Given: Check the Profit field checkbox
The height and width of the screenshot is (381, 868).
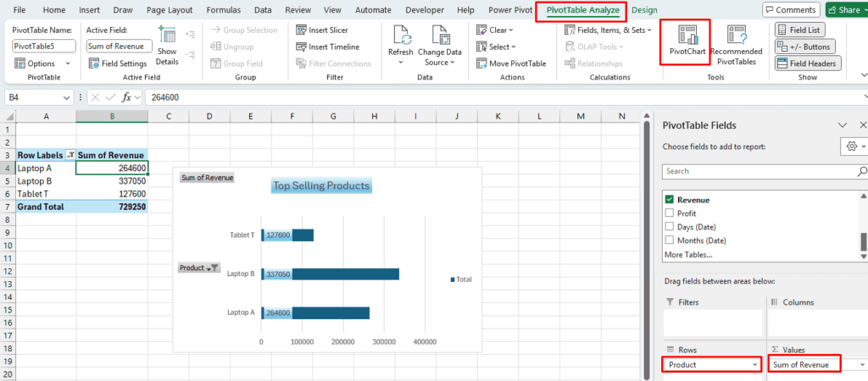Looking at the screenshot, I should (670, 213).
